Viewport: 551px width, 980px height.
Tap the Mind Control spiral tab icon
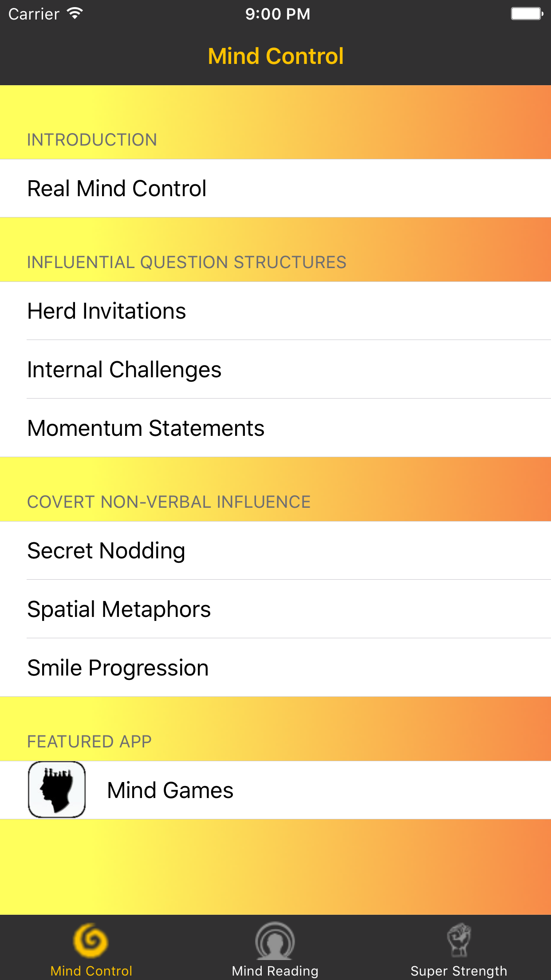pyautogui.click(x=91, y=941)
